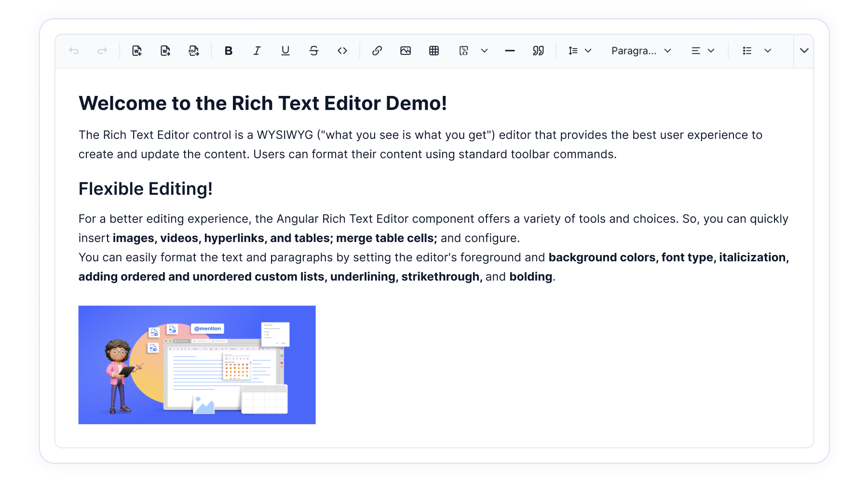Click the bold word 'strikethrough,'

442,277
